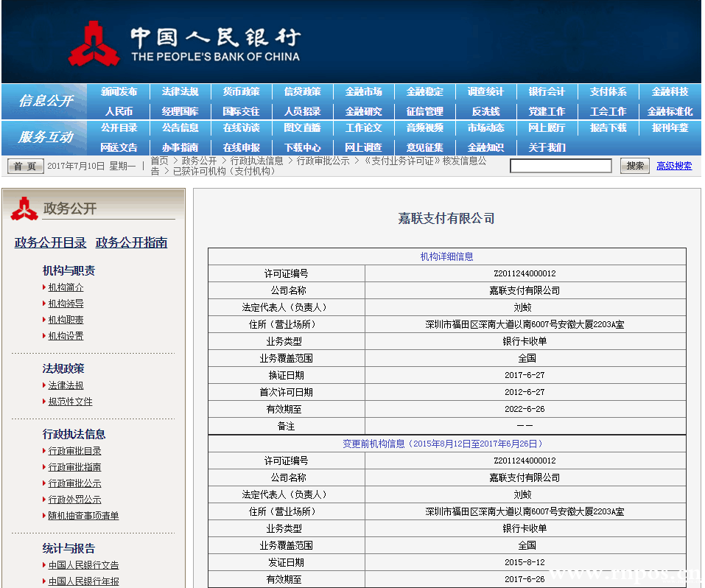
Task: Click the 行政审批公示 breadcrumb link
Action: [323, 161]
